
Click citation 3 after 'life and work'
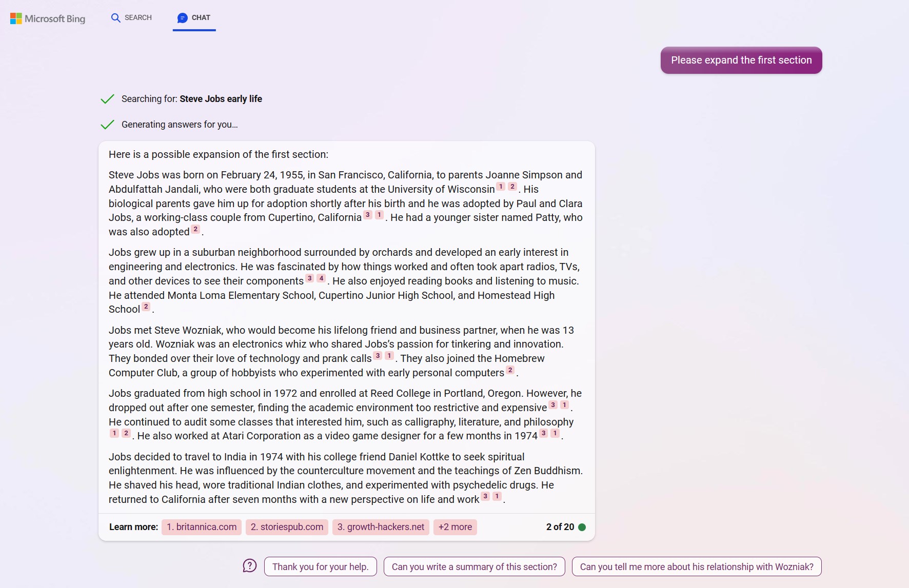point(485,496)
